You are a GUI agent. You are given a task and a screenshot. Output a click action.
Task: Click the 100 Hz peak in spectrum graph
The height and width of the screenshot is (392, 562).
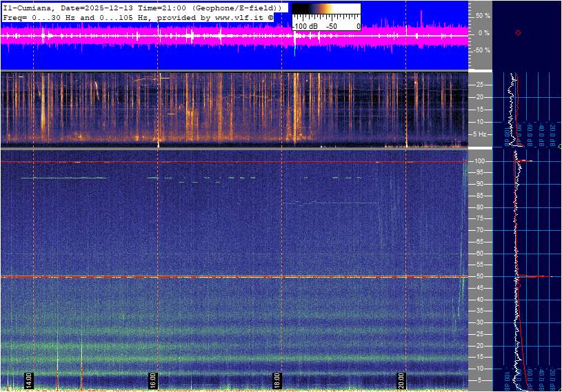(524, 161)
